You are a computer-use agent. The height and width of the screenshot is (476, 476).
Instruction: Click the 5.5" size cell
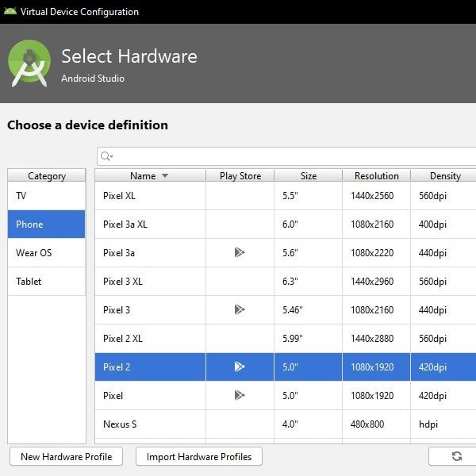click(x=308, y=196)
